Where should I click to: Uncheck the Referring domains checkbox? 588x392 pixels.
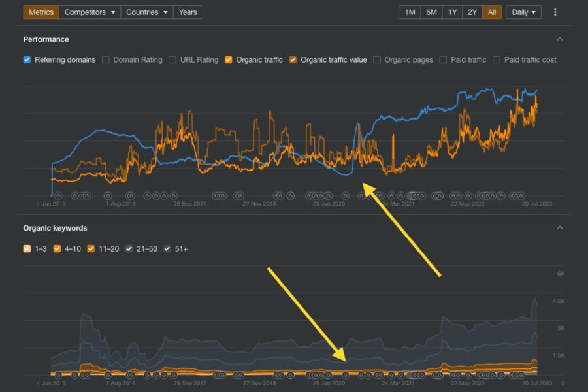pyautogui.click(x=27, y=60)
